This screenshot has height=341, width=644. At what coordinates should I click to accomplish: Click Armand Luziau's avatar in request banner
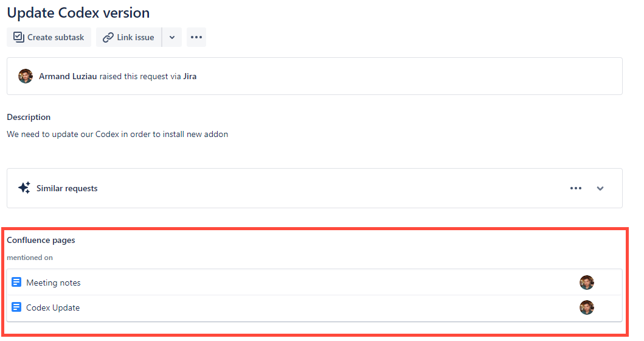tap(26, 76)
